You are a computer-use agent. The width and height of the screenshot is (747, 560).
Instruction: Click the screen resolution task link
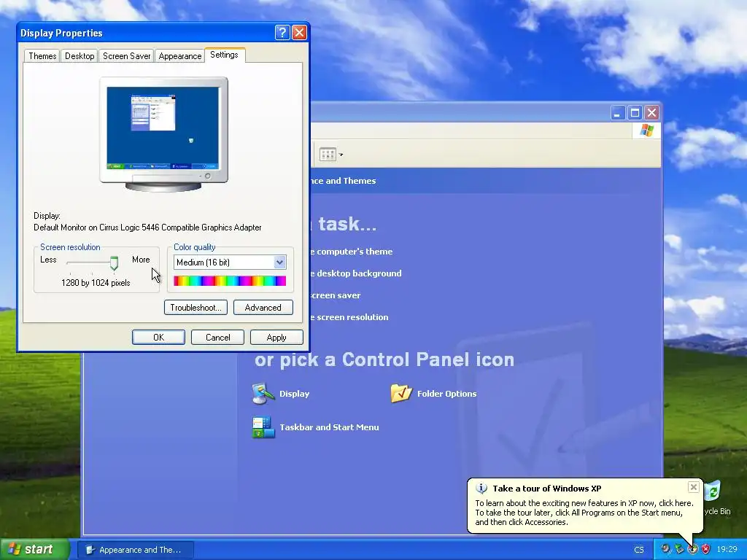(349, 317)
